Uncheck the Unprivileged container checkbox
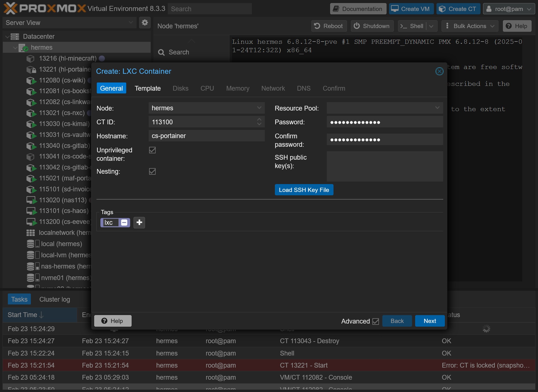 pyautogui.click(x=152, y=150)
